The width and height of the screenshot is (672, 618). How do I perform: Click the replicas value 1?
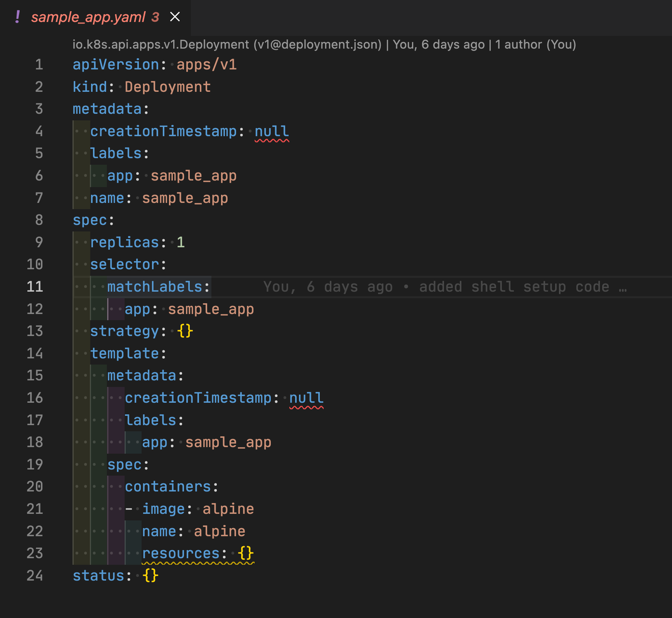[x=181, y=242]
